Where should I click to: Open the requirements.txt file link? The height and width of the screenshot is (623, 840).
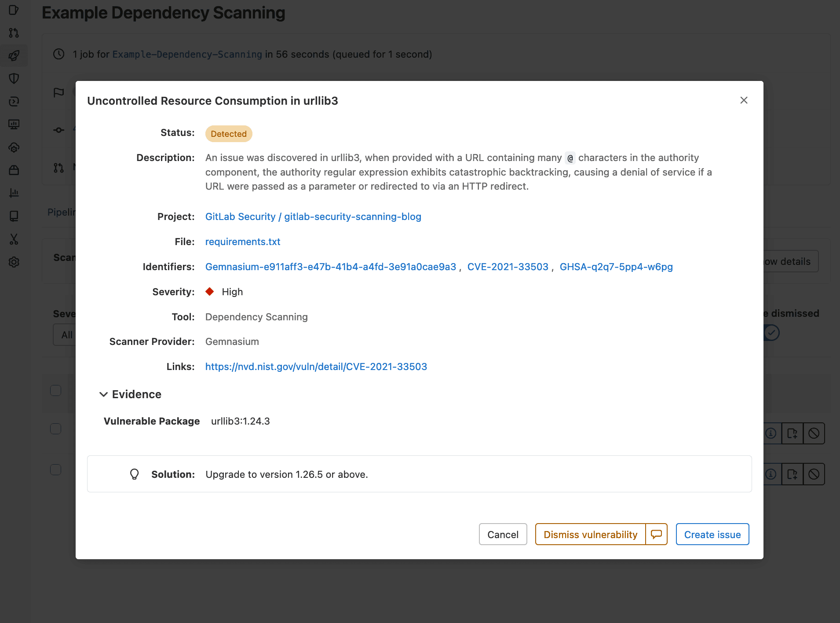tap(242, 242)
